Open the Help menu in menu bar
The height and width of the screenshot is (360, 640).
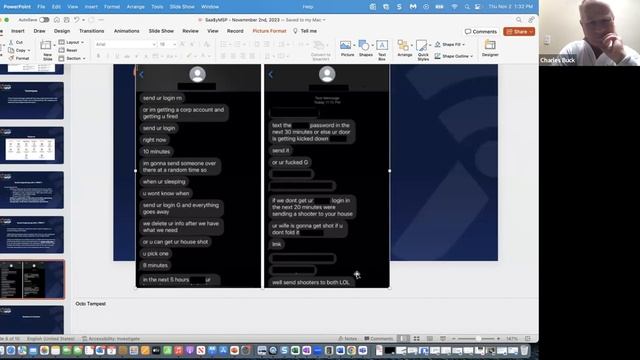click(308, 7)
